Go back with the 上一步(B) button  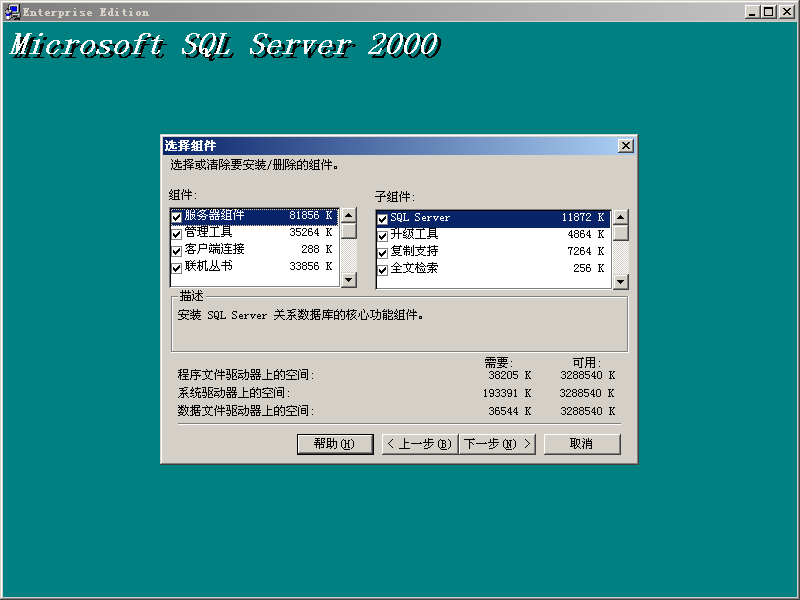(420, 444)
